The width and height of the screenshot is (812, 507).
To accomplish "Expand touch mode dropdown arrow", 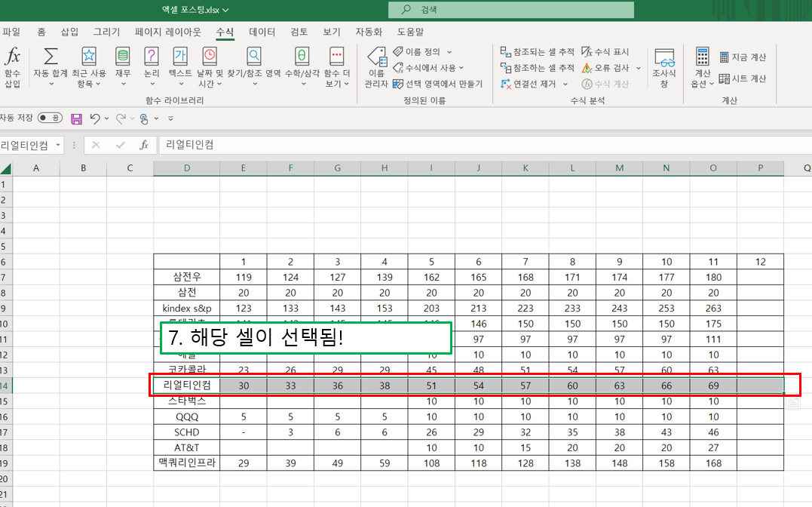I will pyautogui.click(x=156, y=118).
